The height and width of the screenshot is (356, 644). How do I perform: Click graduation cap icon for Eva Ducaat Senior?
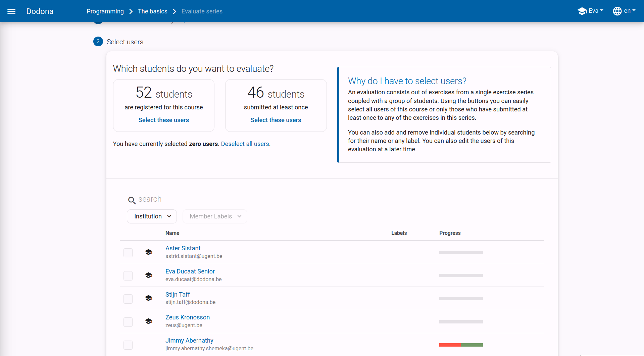click(x=149, y=275)
